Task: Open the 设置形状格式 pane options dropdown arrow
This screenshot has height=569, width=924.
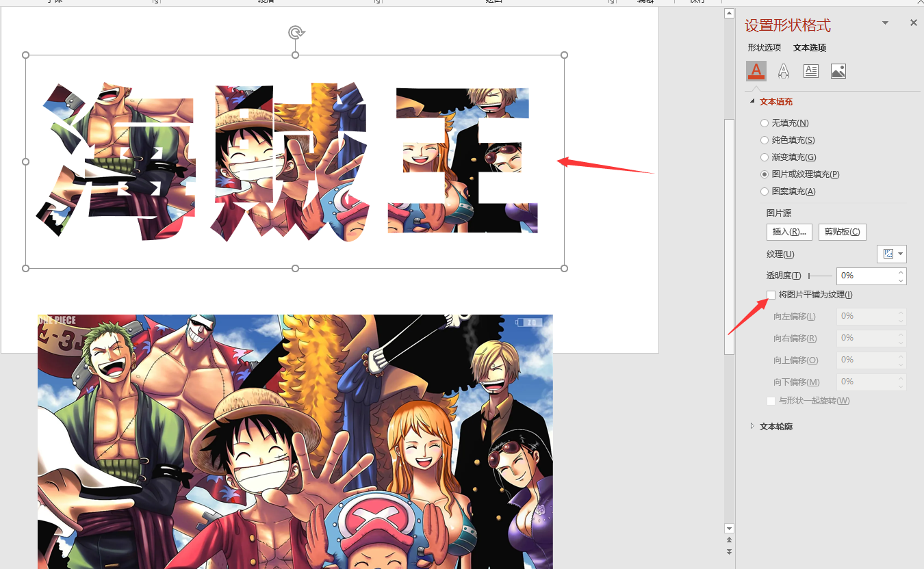Action: click(885, 23)
